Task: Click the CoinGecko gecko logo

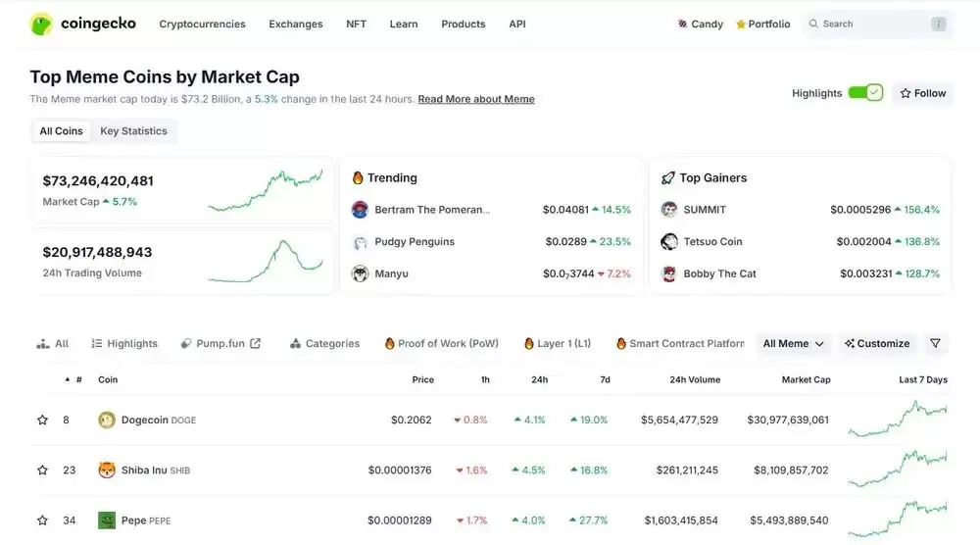Action: click(x=41, y=25)
